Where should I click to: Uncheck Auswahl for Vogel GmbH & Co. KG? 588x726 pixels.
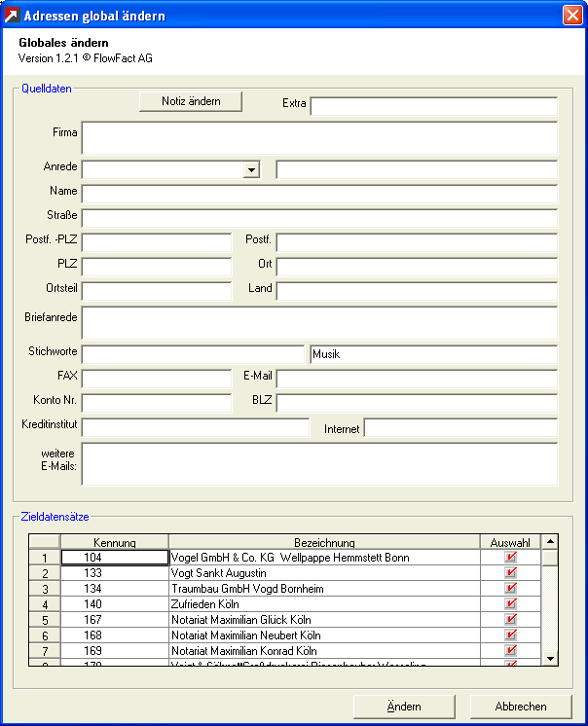(x=511, y=557)
